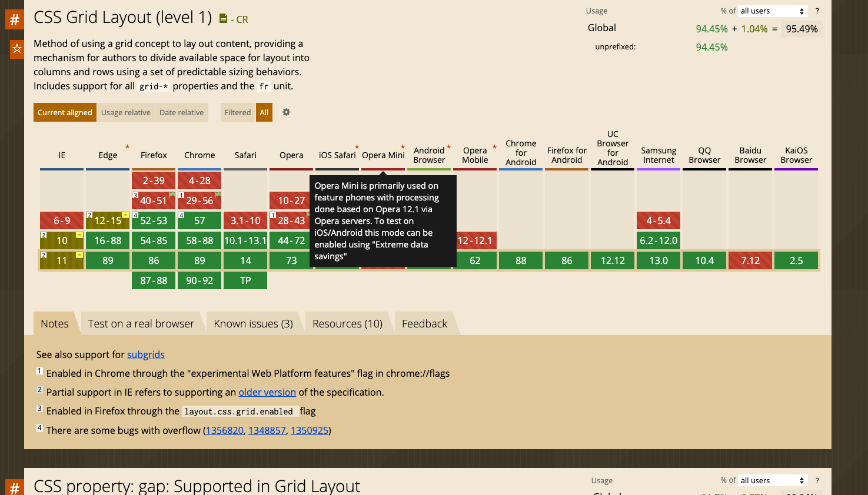Viewport: 868px width, 495px height.
Task: Show Filtered browsers only
Action: [238, 112]
